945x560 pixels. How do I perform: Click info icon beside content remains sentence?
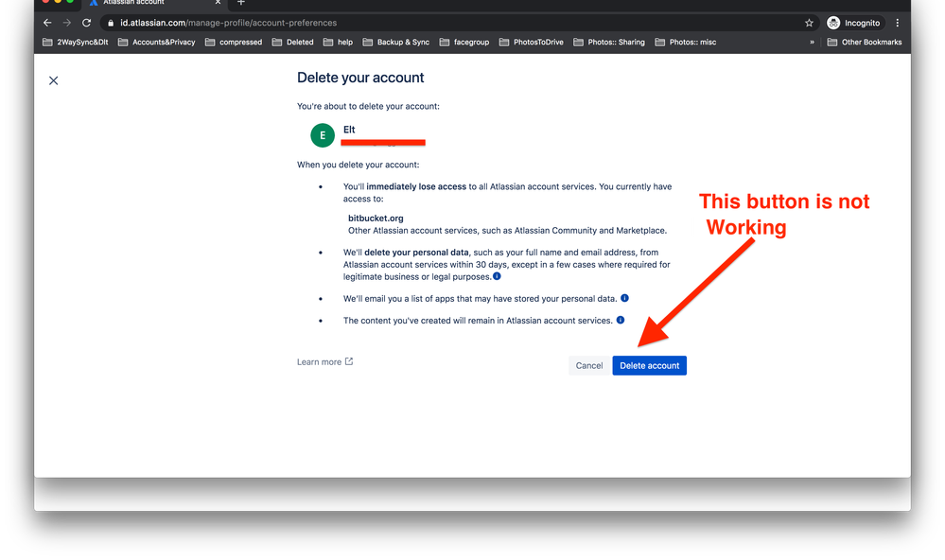pos(621,320)
